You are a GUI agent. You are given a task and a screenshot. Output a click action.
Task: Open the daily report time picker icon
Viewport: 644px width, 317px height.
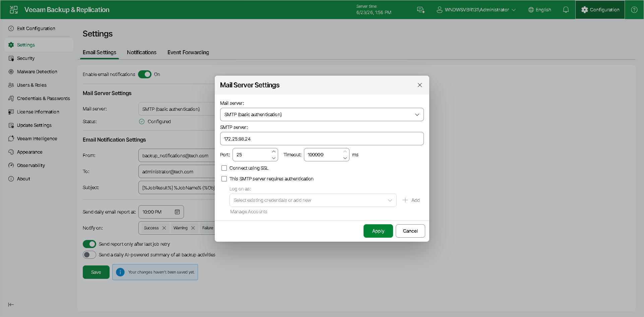(177, 212)
